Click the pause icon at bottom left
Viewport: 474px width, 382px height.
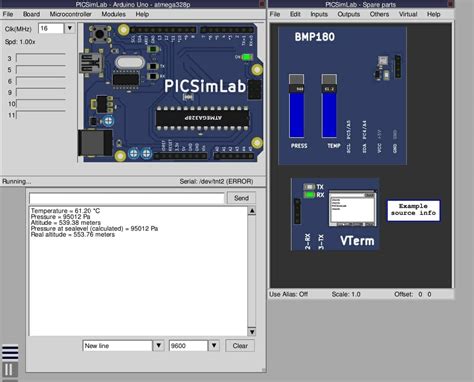9,370
